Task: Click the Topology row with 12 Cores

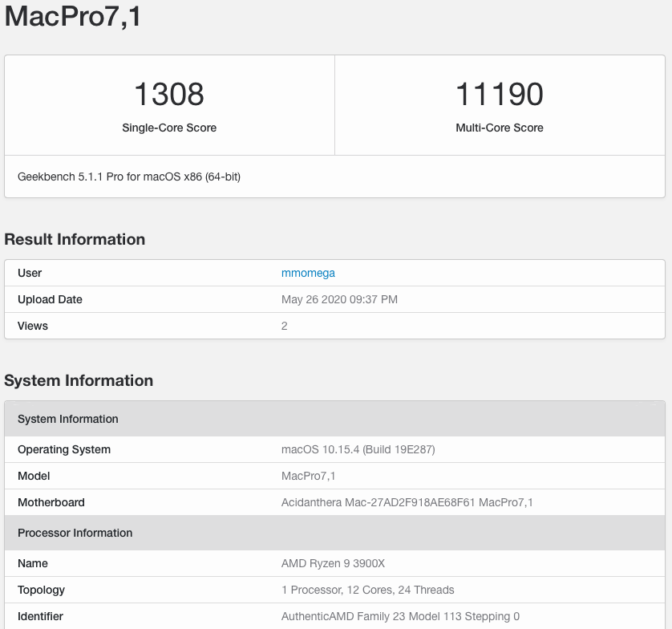Action: 334,590
